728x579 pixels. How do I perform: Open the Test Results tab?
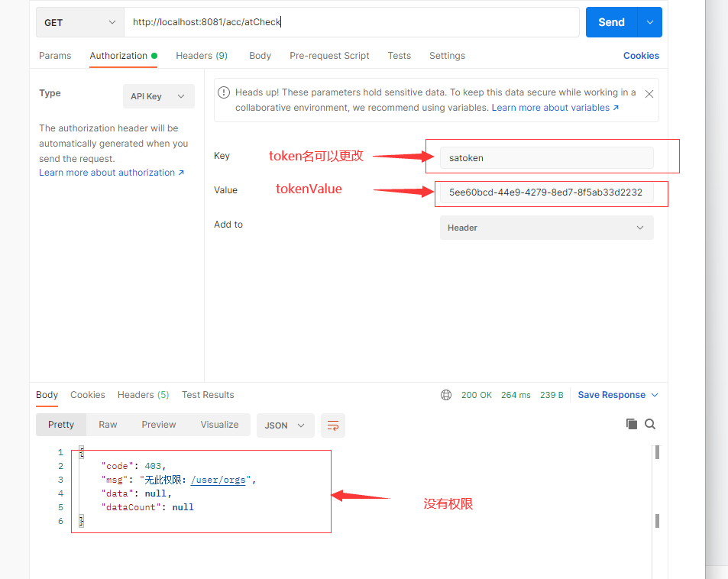pos(207,395)
